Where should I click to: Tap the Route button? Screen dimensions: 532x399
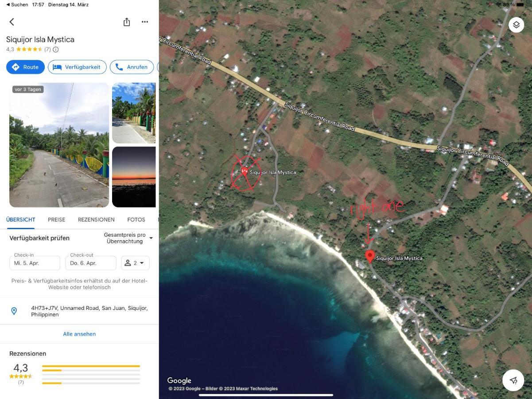[x=26, y=67]
